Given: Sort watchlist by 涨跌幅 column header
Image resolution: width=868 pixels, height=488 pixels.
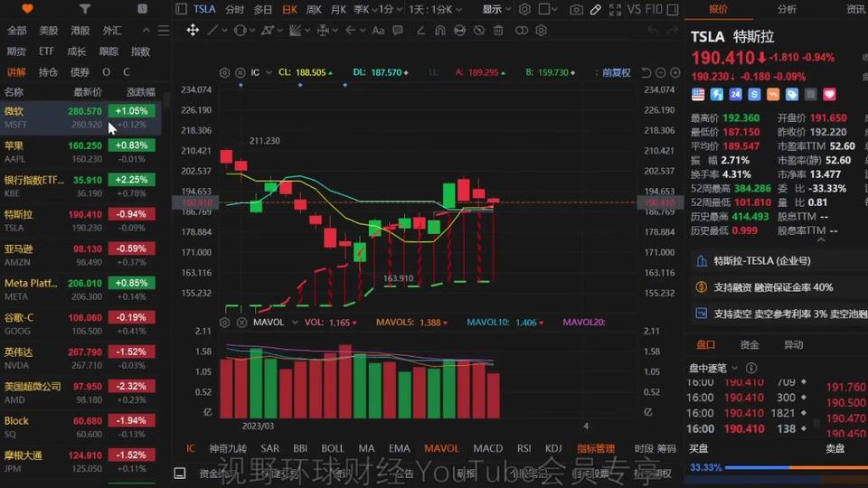Looking at the screenshot, I should [x=141, y=92].
